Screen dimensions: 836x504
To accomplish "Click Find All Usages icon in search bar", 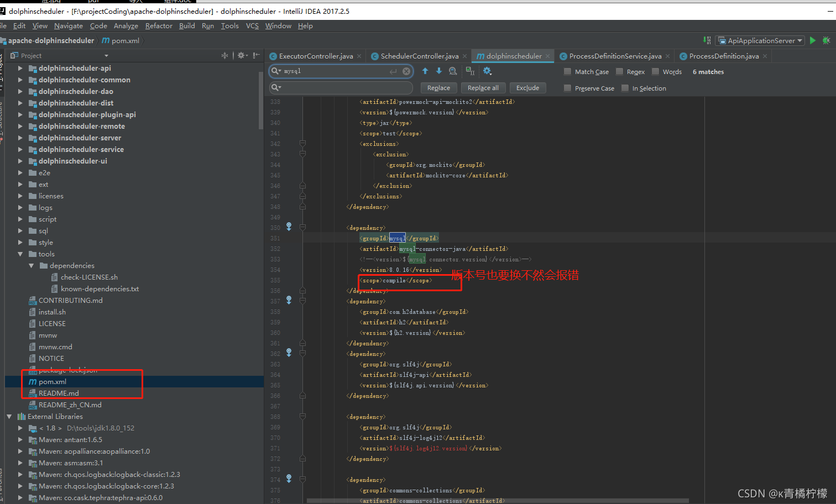I will coord(453,71).
